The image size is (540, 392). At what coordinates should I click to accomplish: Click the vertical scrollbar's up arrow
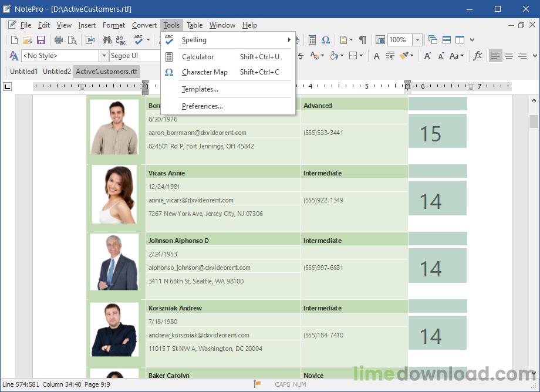pyautogui.click(x=534, y=101)
